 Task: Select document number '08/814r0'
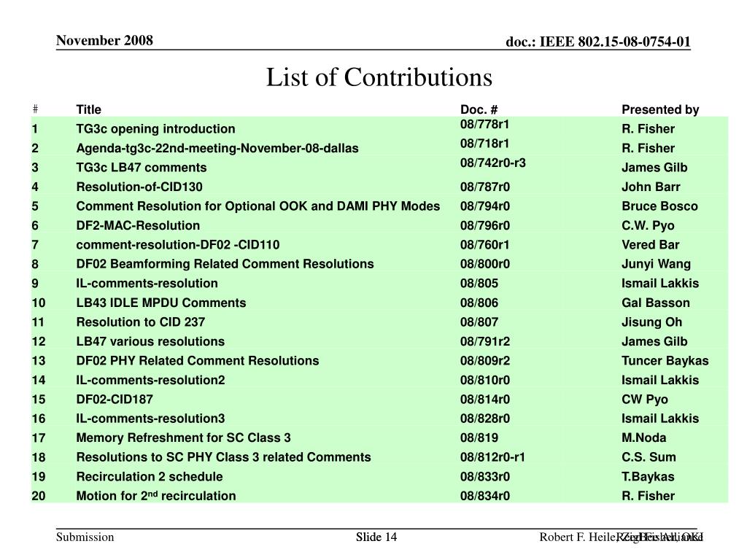coord(485,399)
